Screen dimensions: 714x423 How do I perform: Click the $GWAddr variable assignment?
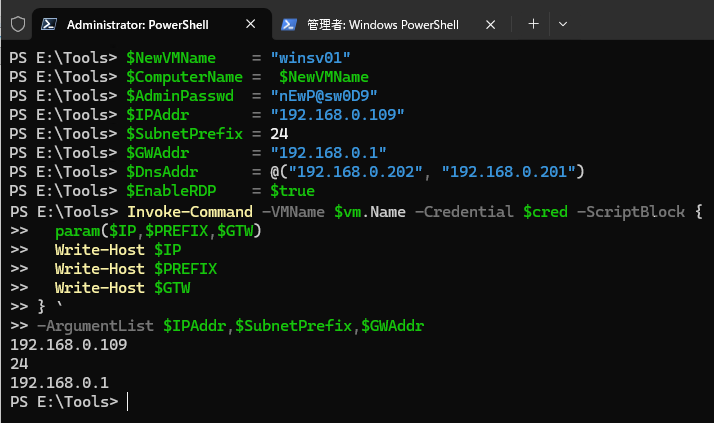click(158, 153)
